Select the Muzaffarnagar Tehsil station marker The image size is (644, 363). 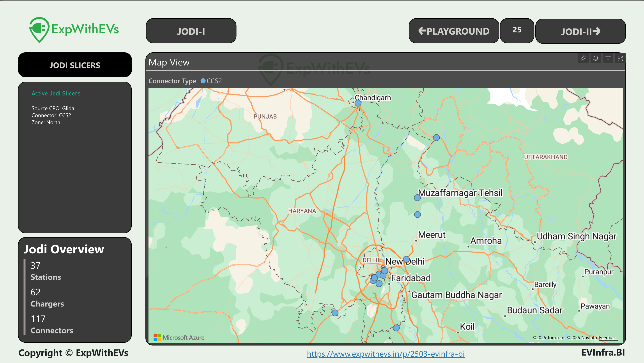pos(417,198)
